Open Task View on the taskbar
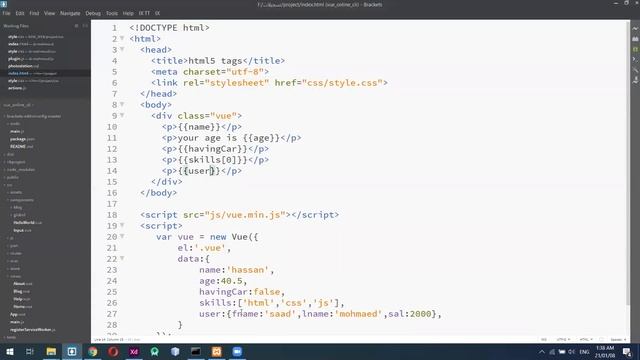 tap(30, 351)
